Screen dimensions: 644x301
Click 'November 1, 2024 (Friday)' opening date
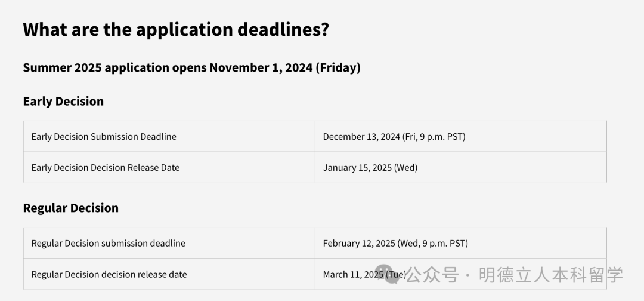coord(285,67)
